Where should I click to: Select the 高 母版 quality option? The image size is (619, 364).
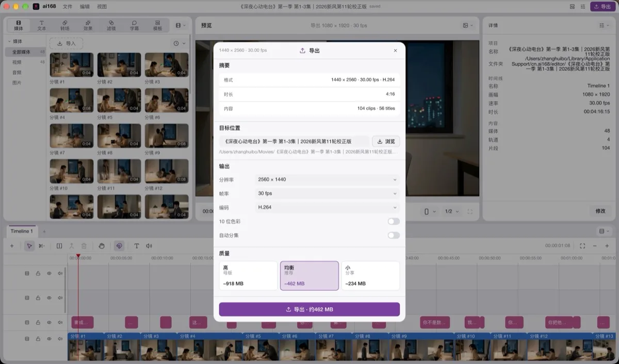(248, 276)
